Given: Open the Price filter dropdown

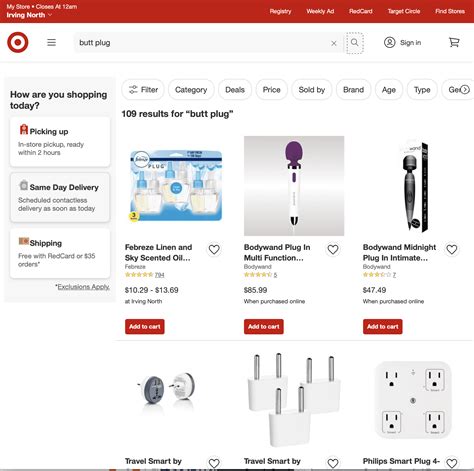Looking at the screenshot, I should click(x=271, y=90).
